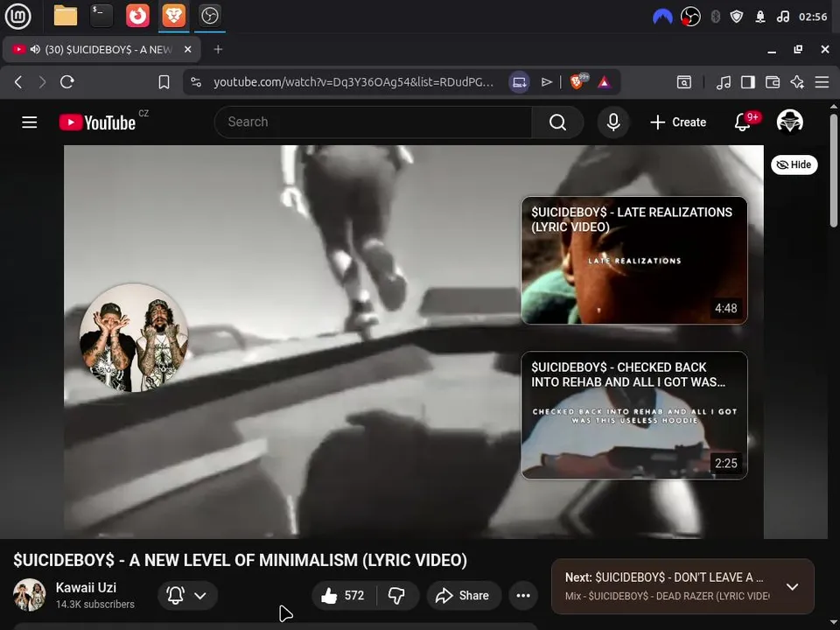Click the Brave playlist send icon
Image resolution: width=840 pixels, height=630 pixels.
click(546, 82)
